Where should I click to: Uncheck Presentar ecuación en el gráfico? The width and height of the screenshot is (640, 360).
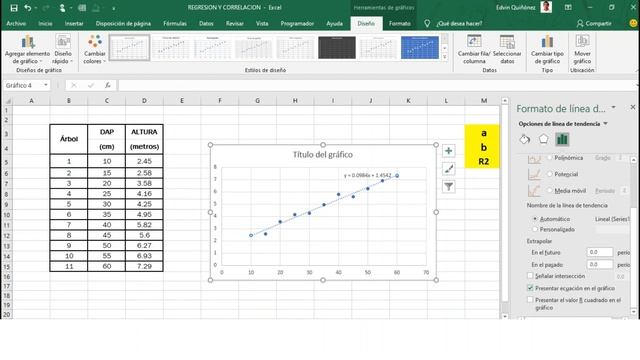coord(530,288)
